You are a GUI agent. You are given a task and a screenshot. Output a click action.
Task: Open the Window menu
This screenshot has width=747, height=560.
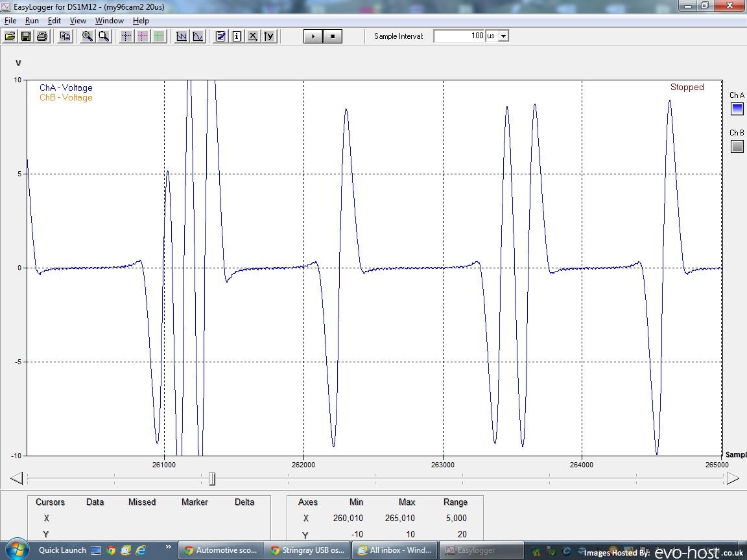click(x=109, y=21)
